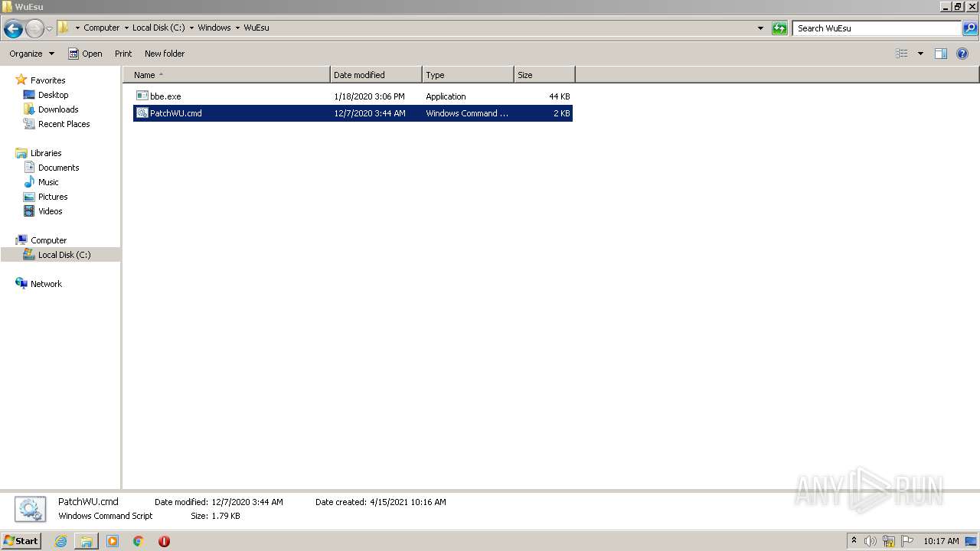980x551 pixels.
Task: Select the PatchWU.cmd file icon
Action: point(142,112)
